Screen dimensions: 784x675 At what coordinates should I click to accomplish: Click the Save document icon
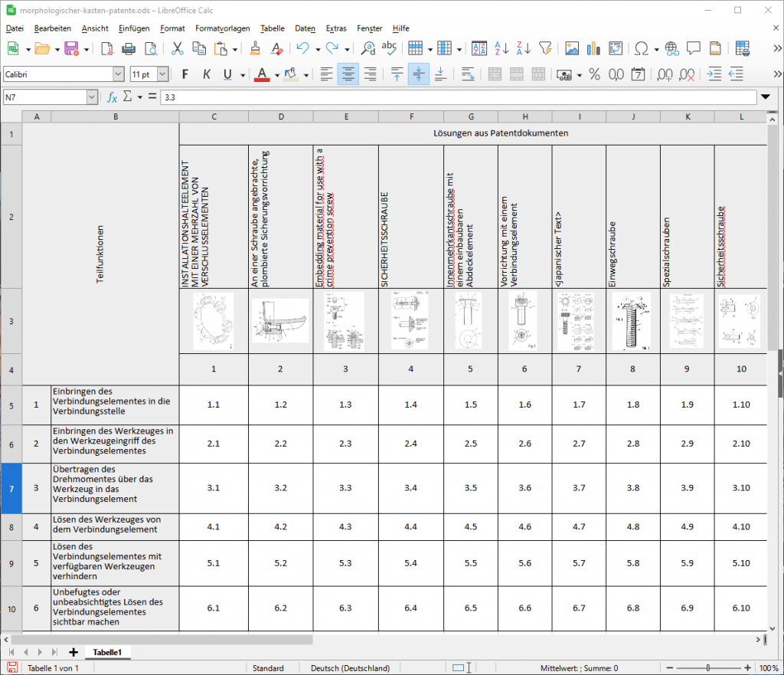(x=71, y=48)
